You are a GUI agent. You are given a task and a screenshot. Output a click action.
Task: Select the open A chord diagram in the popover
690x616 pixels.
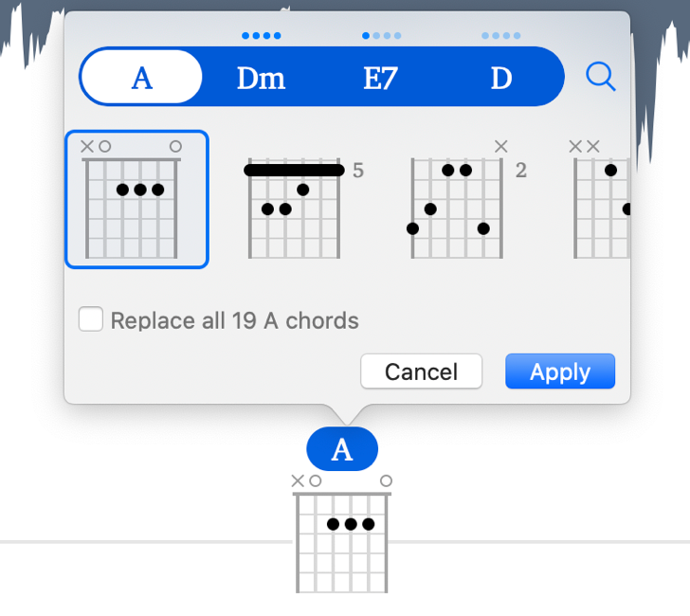[136, 200]
